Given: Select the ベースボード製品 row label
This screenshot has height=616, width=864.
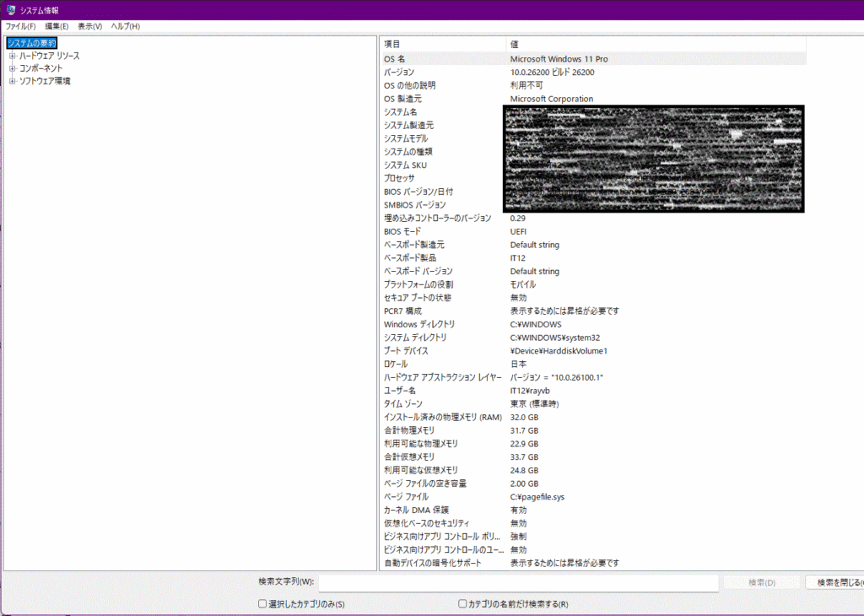Looking at the screenshot, I should coord(410,258).
